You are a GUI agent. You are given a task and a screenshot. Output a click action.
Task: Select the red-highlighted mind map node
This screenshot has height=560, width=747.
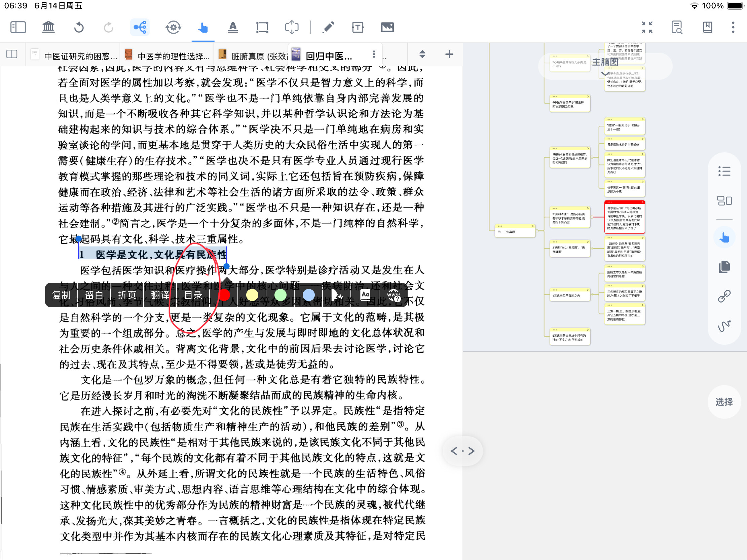(625, 217)
